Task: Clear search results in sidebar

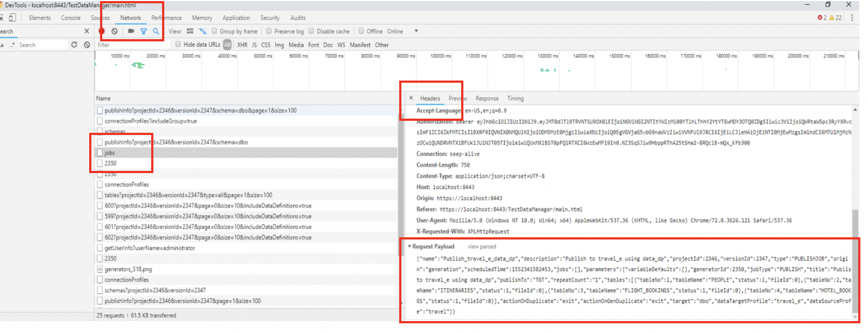Action: coord(87,45)
